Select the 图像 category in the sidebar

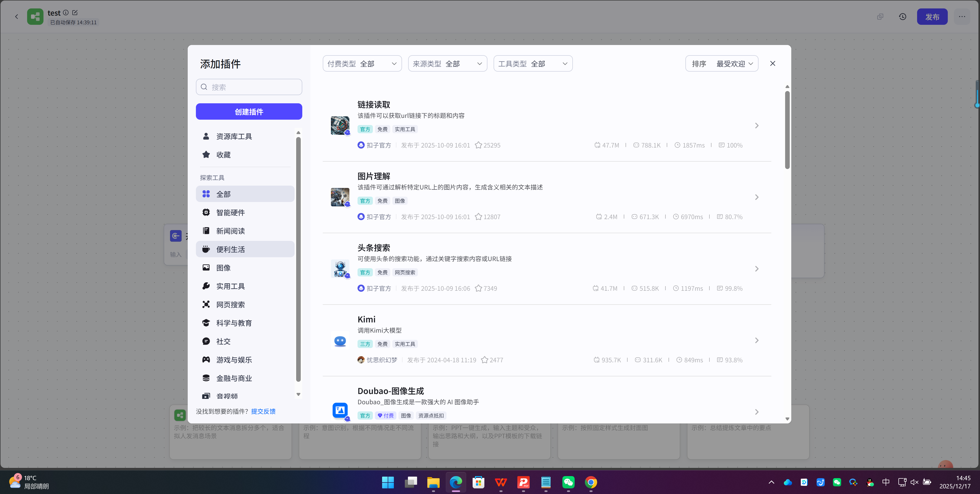pos(223,268)
